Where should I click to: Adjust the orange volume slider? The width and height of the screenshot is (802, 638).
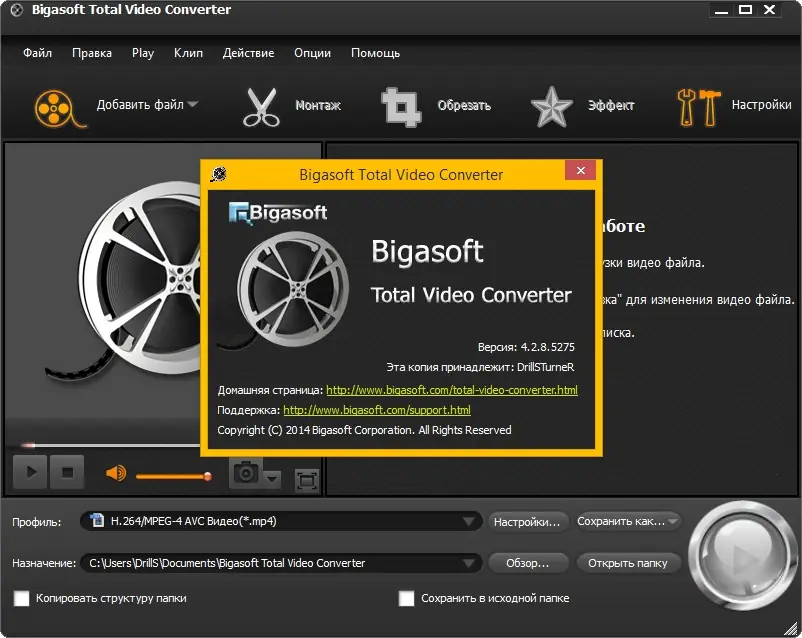(x=173, y=476)
